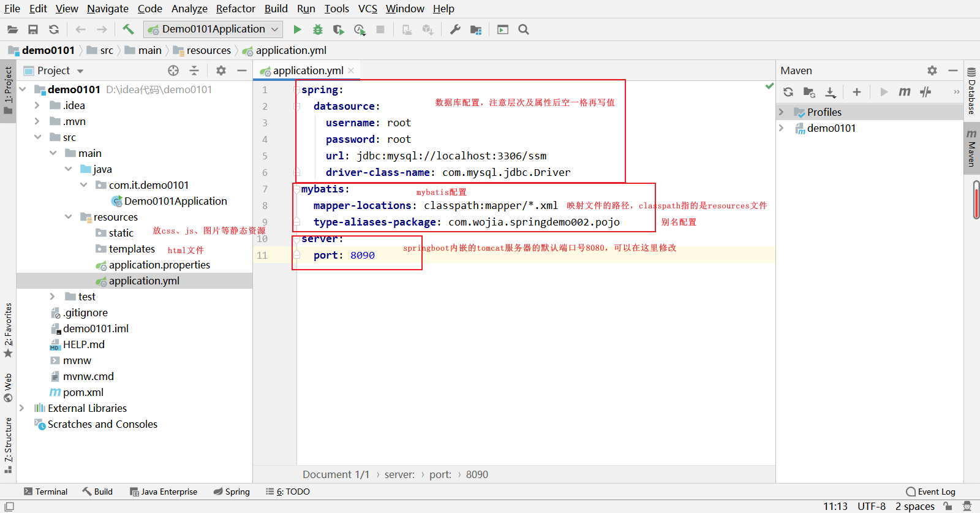Open the TODO tool window
980x513 pixels.
click(288, 492)
